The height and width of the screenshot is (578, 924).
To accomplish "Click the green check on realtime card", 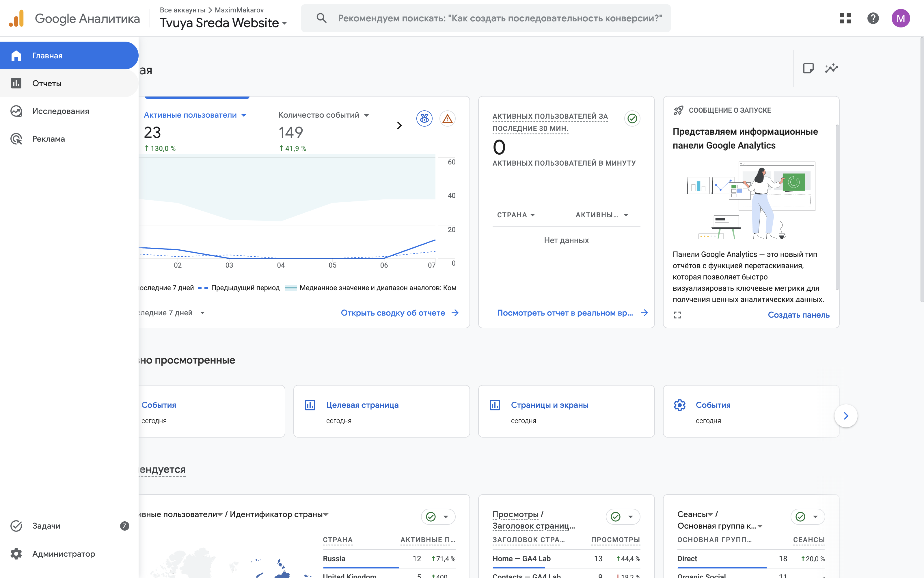I will [632, 118].
